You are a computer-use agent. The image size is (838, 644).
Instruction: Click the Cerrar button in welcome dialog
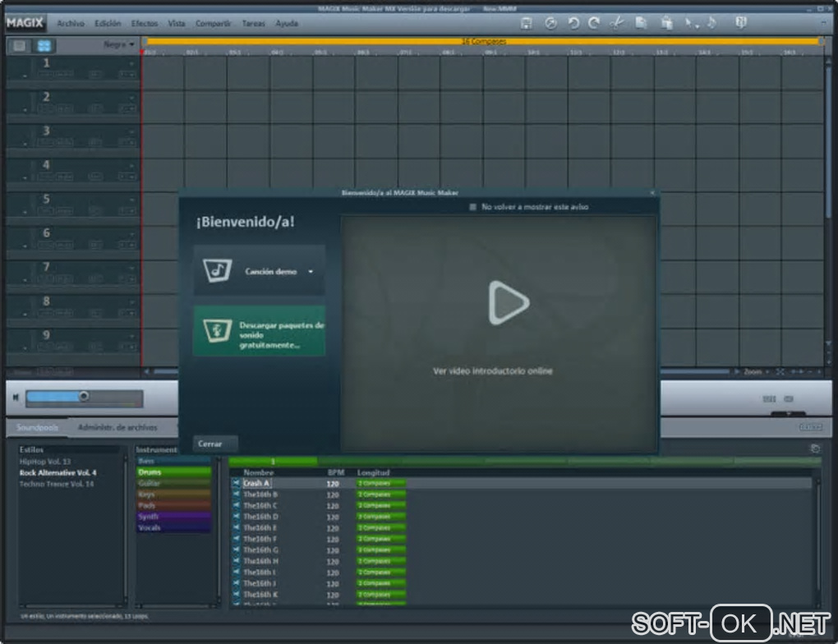click(215, 444)
